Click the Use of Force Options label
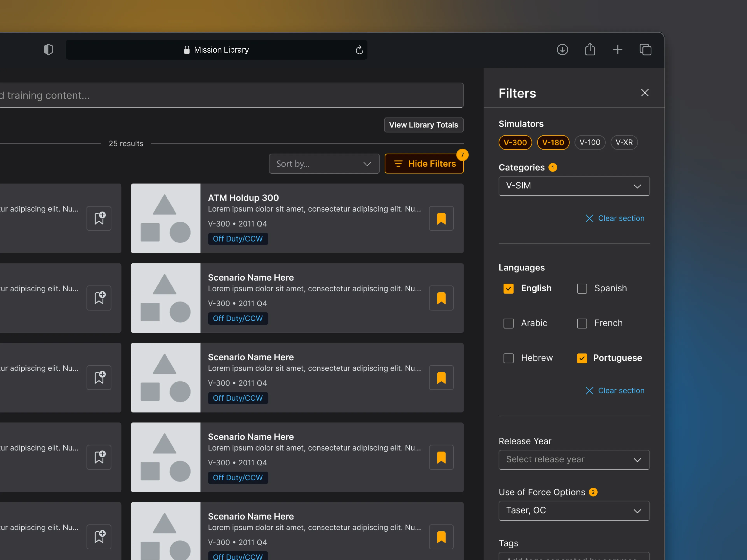The image size is (747, 560). [542, 492]
